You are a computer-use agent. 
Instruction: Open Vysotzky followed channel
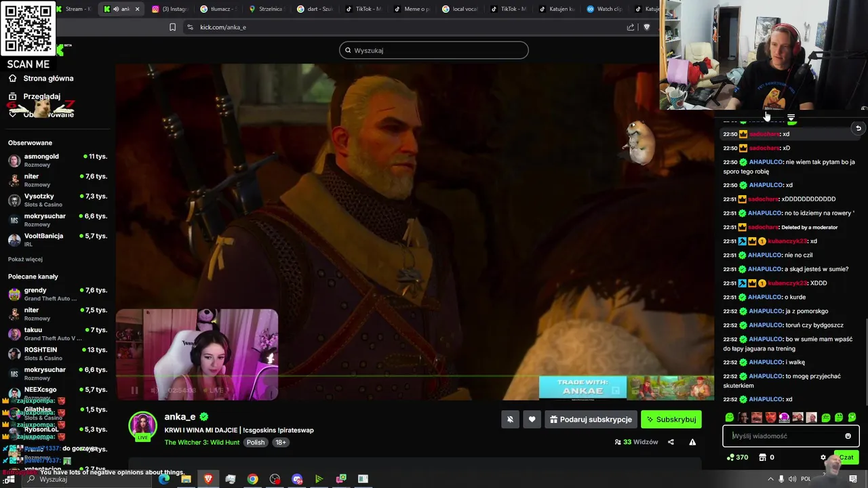(57, 200)
